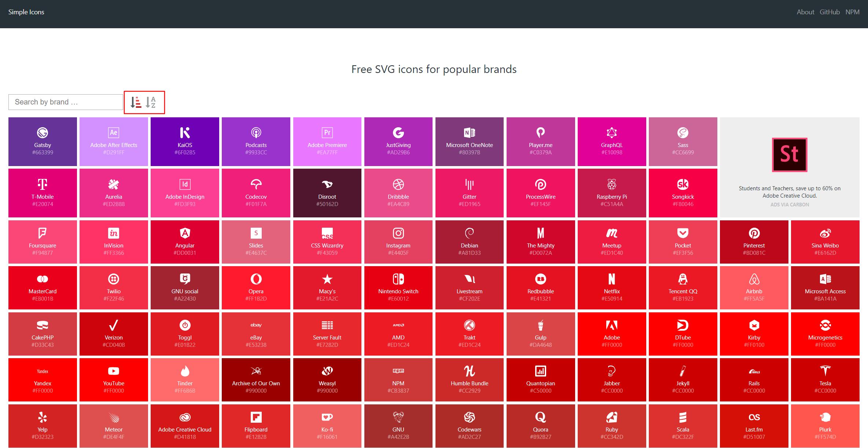Toggle alphabetical A-Z sorting

pos(151,102)
